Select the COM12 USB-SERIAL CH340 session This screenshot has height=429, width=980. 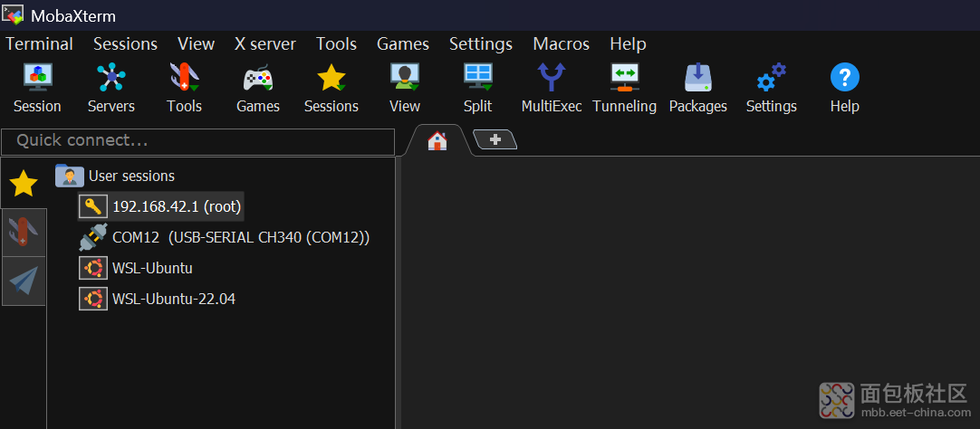coord(241,237)
